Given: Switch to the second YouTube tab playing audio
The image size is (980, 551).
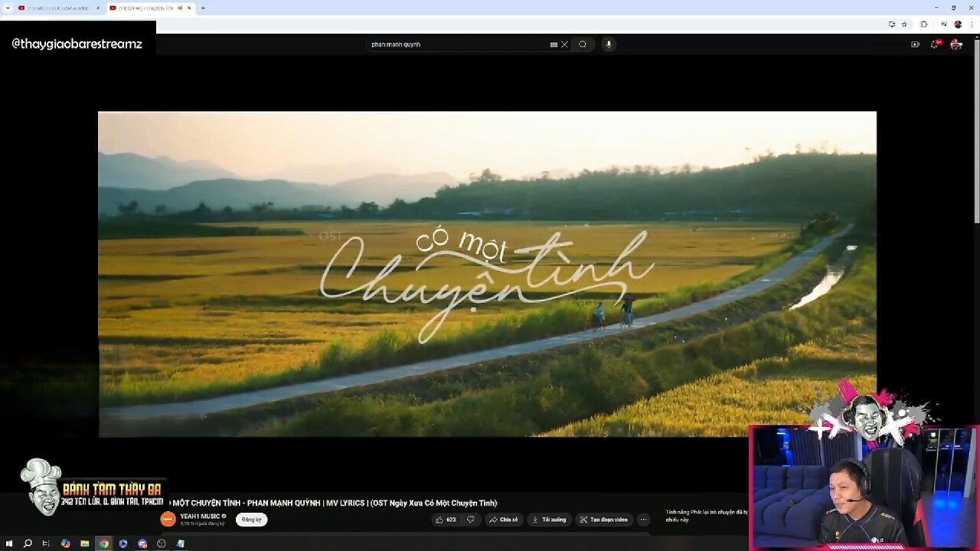Looking at the screenshot, I should [x=150, y=8].
